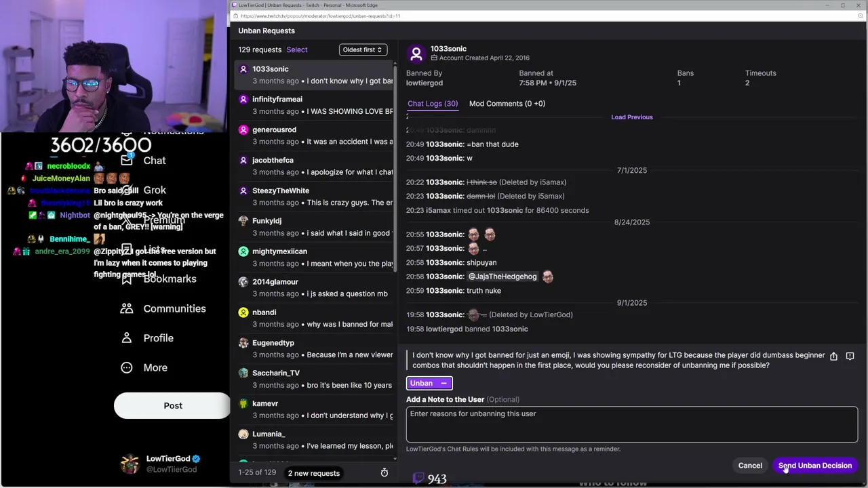Click kamevr's green avatar icon
The image size is (868, 488).
243,403
